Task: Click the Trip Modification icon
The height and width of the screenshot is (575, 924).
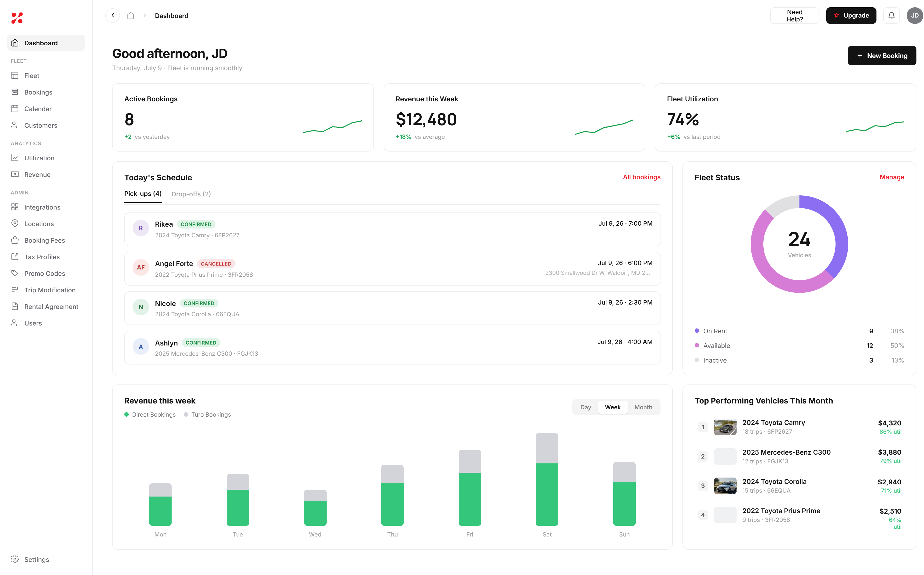Action: 15,290
